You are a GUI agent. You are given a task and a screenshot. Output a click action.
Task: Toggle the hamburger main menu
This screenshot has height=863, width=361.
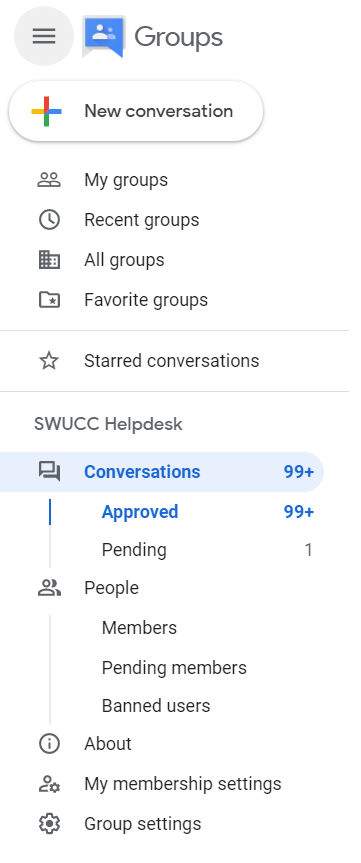(x=44, y=36)
